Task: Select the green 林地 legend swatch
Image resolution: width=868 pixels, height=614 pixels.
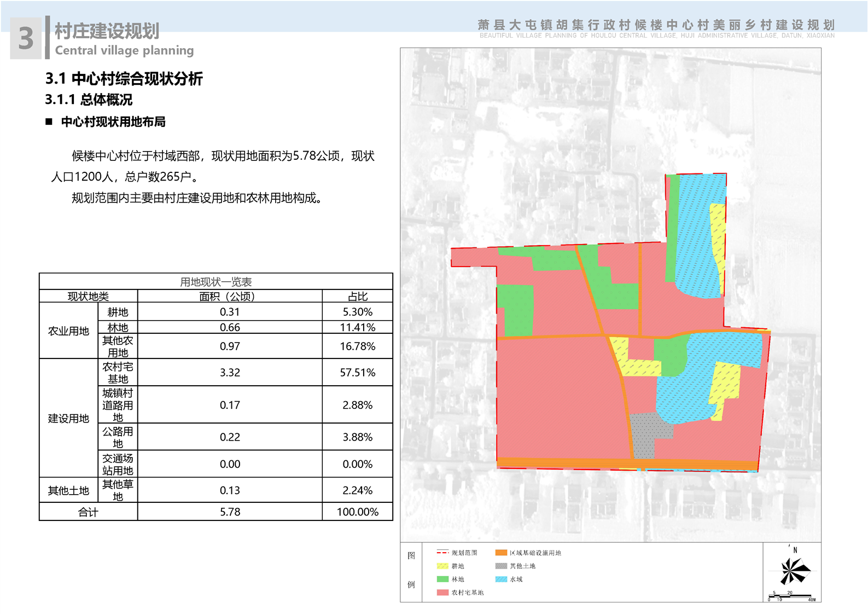Action: (x=442, y=579)
